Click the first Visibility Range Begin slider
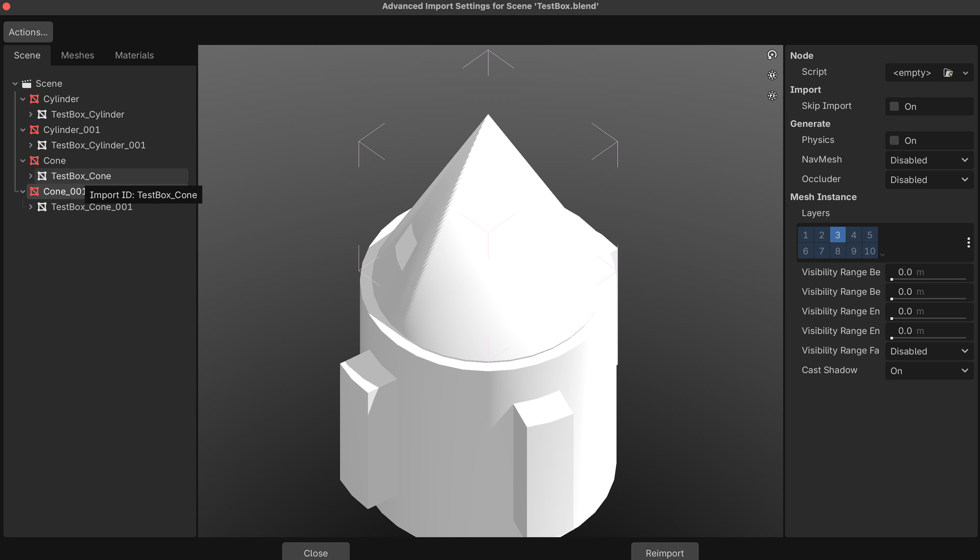This screenshot has width=980, height=560. [928, 273]
